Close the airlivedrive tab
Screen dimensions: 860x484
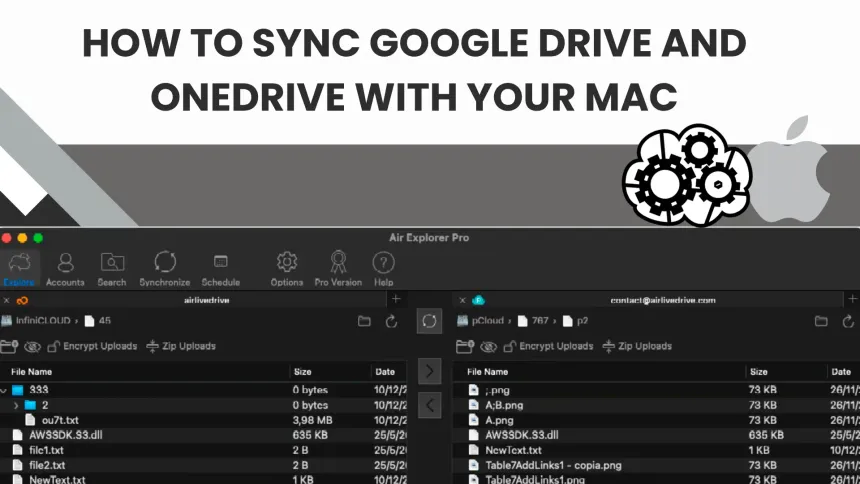tap(7, 300)
